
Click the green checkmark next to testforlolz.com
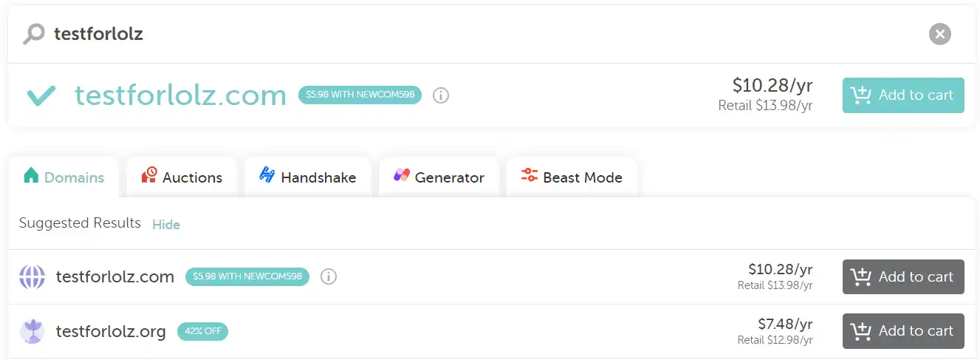[41, 95]
